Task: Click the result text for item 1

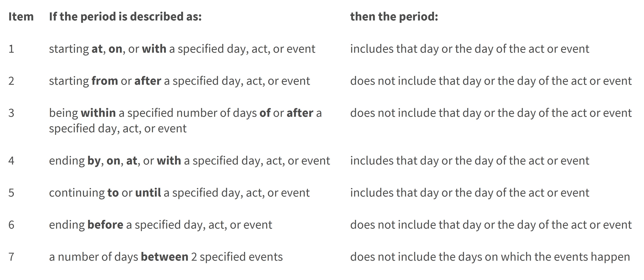Action: coord(469,49)
